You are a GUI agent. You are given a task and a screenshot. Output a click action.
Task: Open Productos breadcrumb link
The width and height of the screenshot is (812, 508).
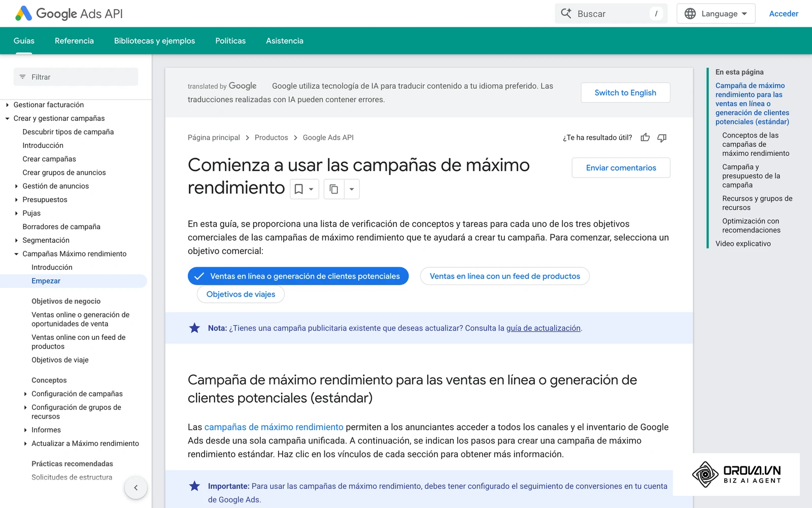[271, 138]
